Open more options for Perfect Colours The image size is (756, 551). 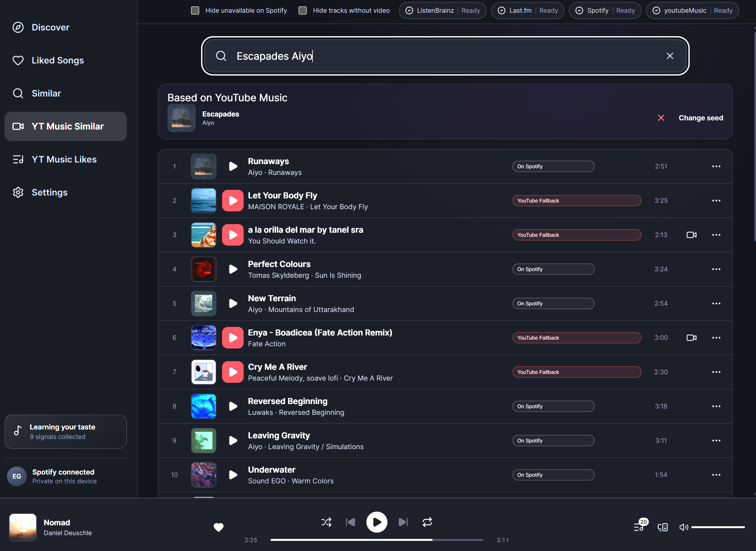(x=716, y=269)
